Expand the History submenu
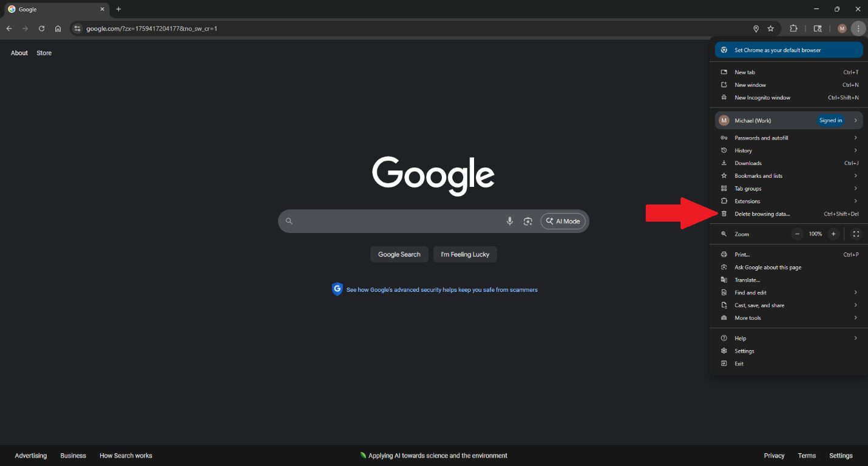Image resolution: width=868 pixels, height=466 pixels. [x=788, y=150]
